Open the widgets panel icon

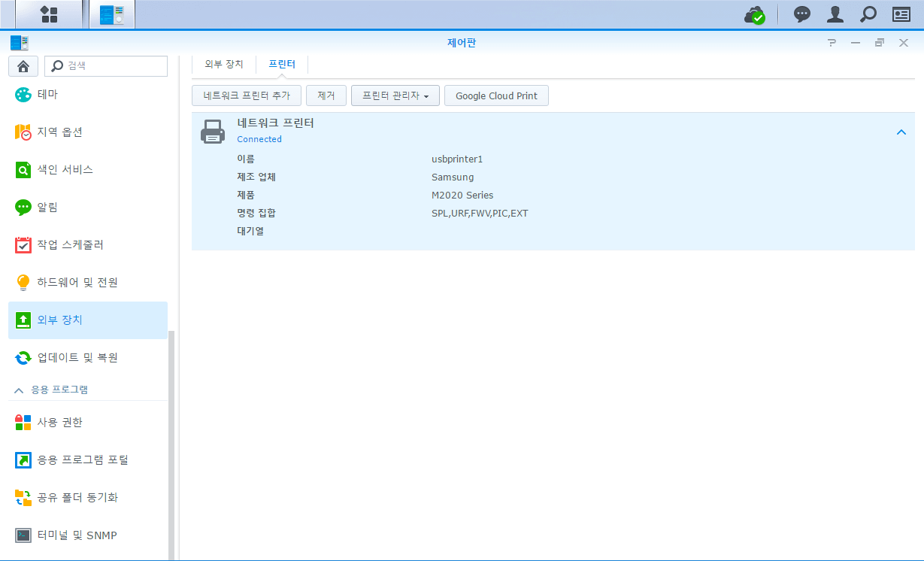point(901,14)
